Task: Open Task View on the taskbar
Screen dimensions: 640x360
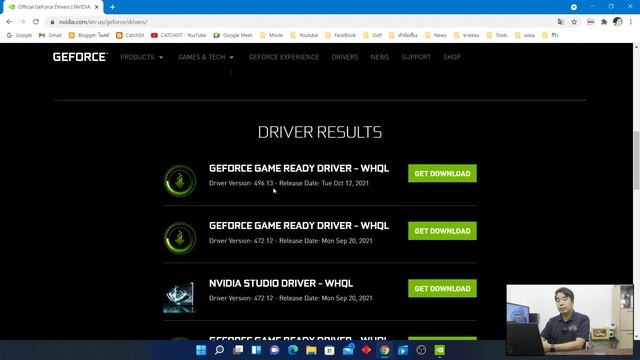Action: 238,350
